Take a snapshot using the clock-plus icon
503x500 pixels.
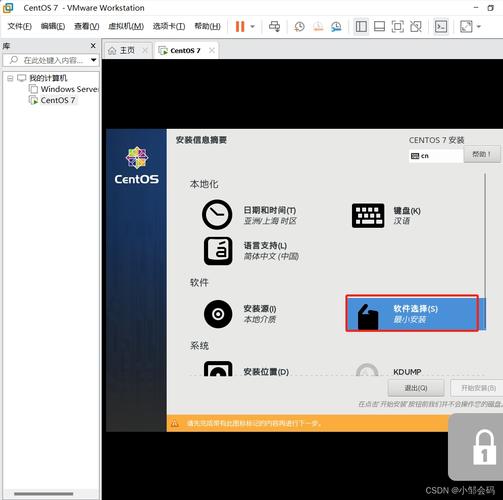[299, 27]
